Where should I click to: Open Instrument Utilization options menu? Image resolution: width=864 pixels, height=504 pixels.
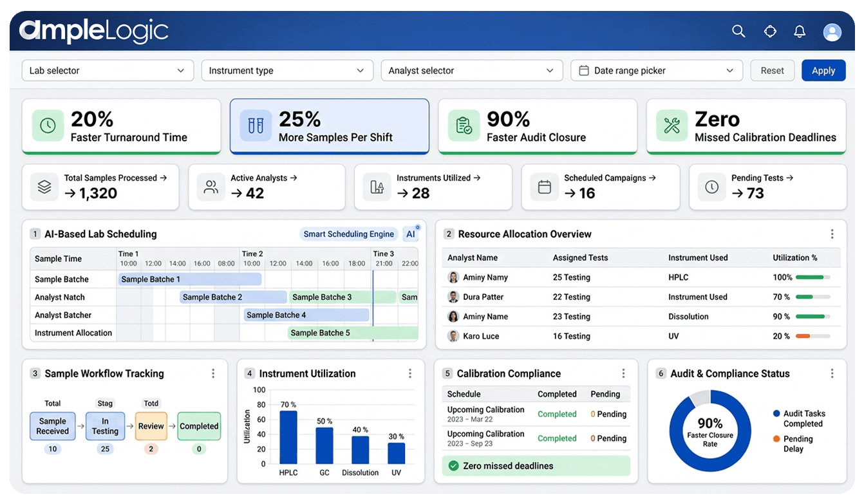pos(410,373)
